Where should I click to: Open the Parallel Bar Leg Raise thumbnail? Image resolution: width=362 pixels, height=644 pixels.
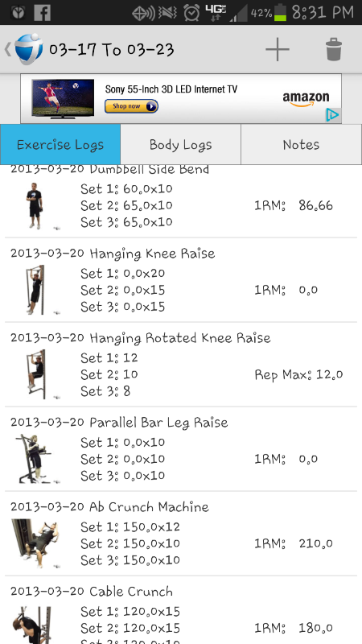tap(35, 459)
